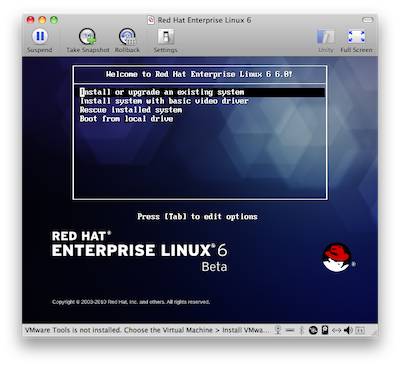Click the window title document icon
Image resolution: width=400 pixels, height=367 pixels.
[151, 20]
